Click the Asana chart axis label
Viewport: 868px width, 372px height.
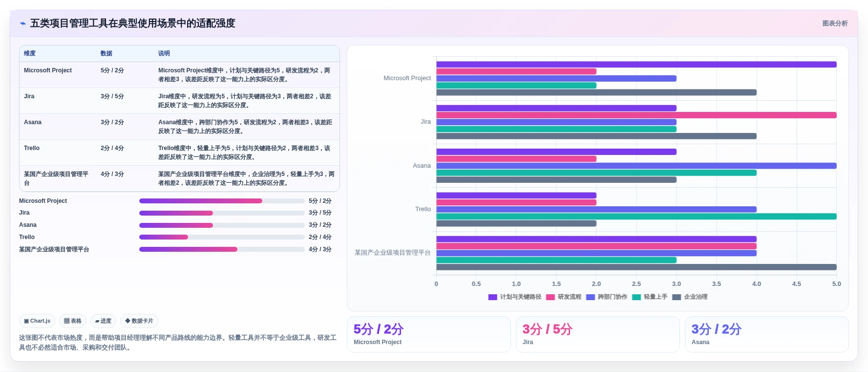click(x=422, y=166)
